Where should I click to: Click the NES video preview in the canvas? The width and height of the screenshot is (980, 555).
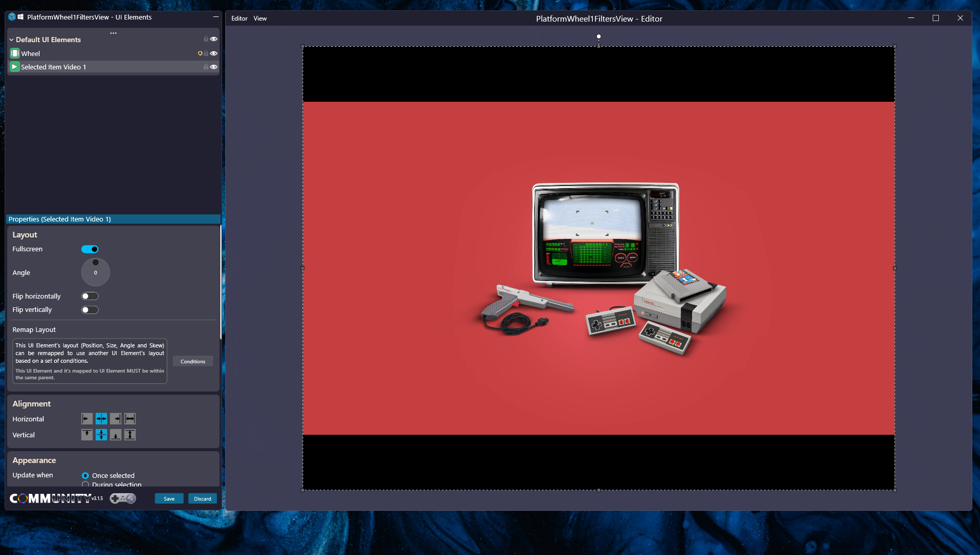(598, 268)
